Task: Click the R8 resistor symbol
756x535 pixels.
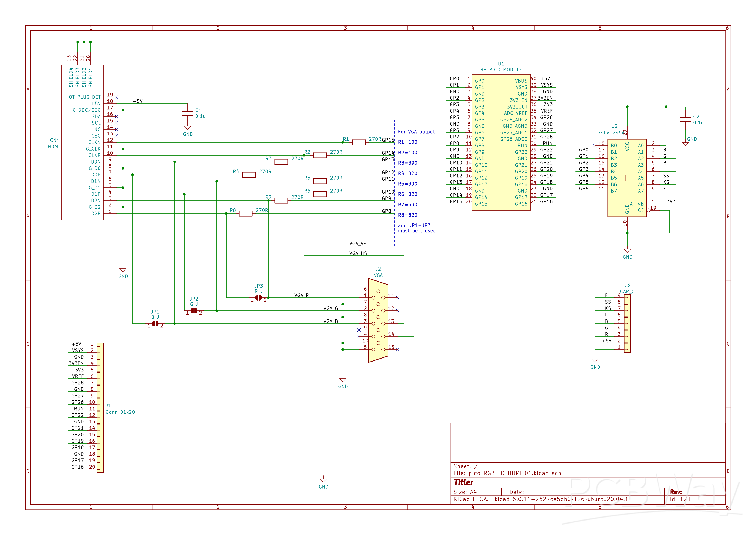Action: tap(245, 214)
